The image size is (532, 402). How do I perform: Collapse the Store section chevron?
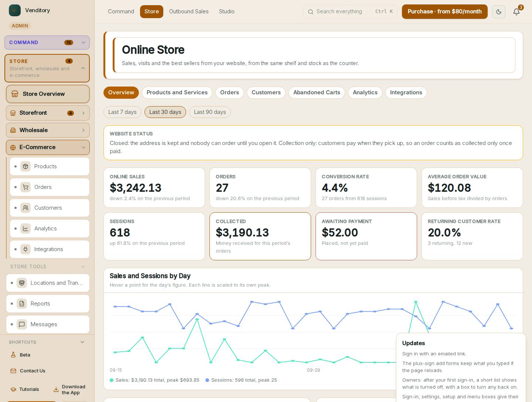pos(83,68)
